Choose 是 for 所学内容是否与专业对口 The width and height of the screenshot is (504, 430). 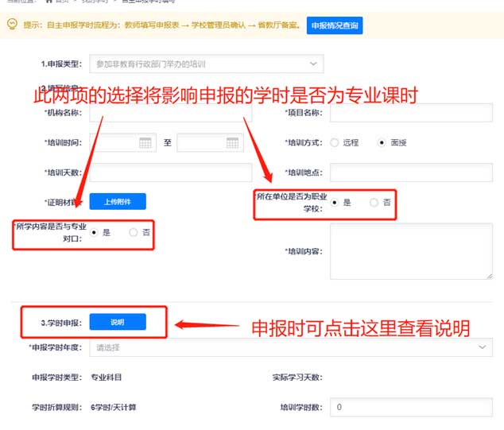95,232
